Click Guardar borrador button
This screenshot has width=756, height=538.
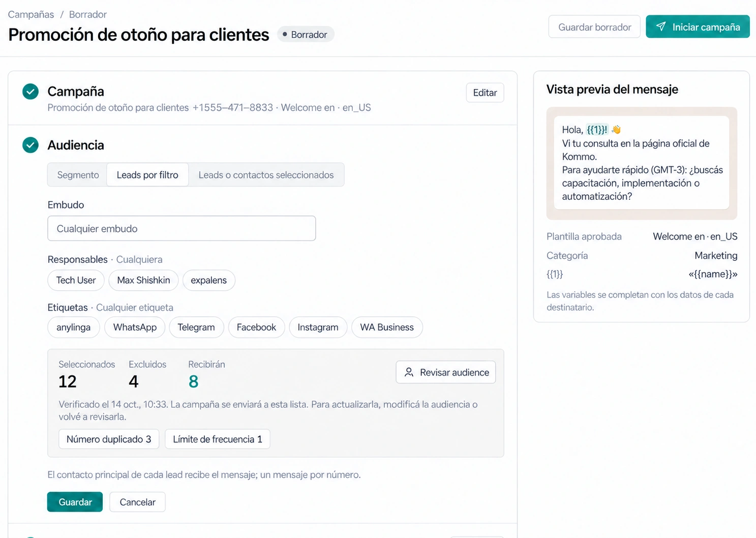[594, 27]
